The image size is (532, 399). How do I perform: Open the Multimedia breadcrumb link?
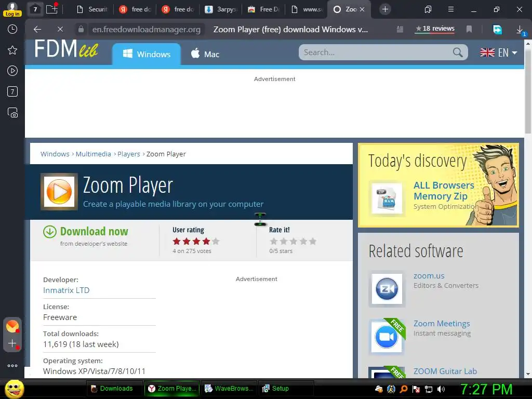tap(94, 154)
